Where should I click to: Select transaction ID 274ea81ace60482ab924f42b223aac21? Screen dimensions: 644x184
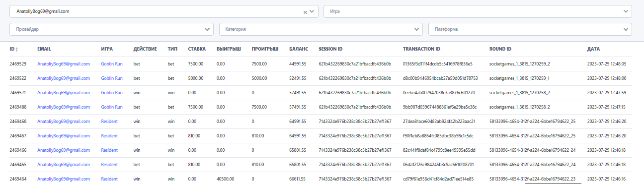(439, 122)
